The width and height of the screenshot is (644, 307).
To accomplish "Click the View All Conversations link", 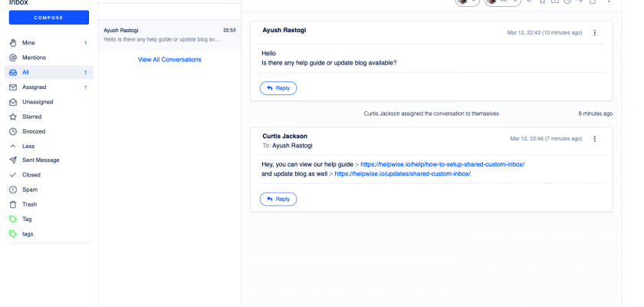I will (169, 59).
